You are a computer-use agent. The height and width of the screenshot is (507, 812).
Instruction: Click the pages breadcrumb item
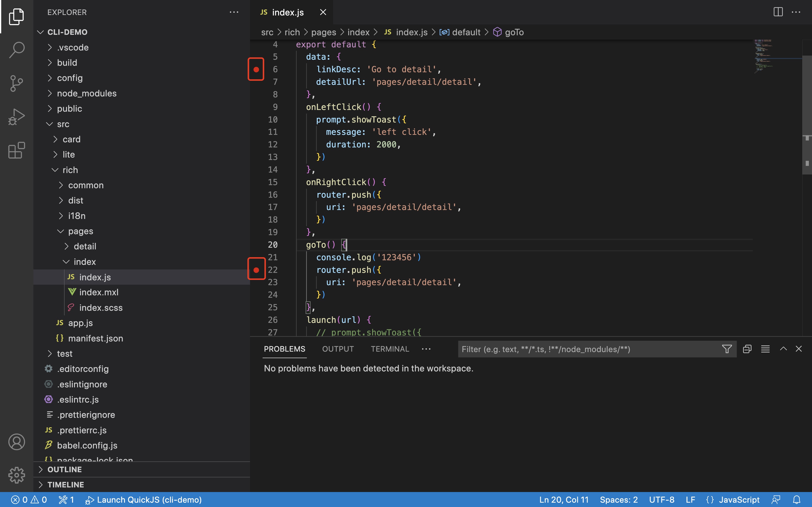(x=324, y=32)
